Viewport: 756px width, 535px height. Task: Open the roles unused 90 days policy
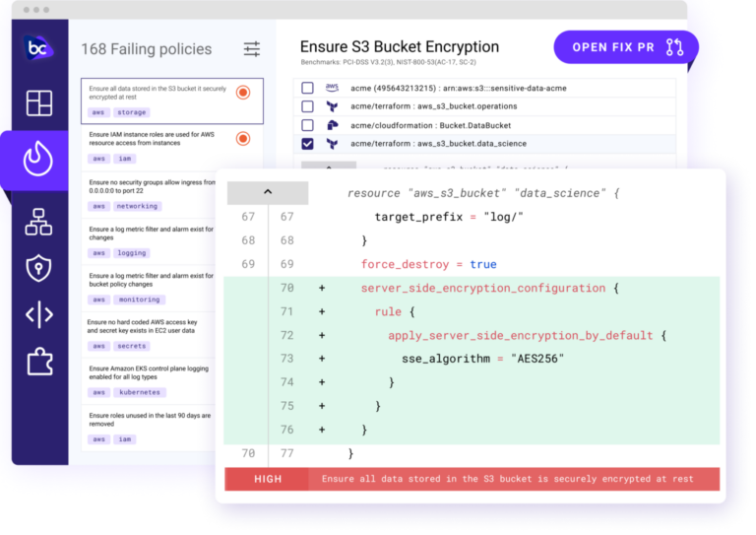[x=149, y=428]
